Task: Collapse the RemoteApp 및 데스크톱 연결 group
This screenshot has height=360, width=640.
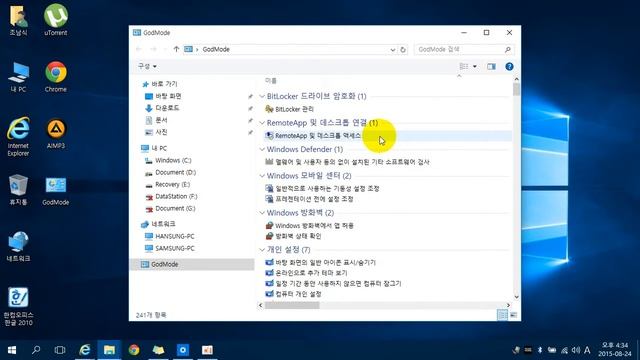Action: (x=262, y=123)
